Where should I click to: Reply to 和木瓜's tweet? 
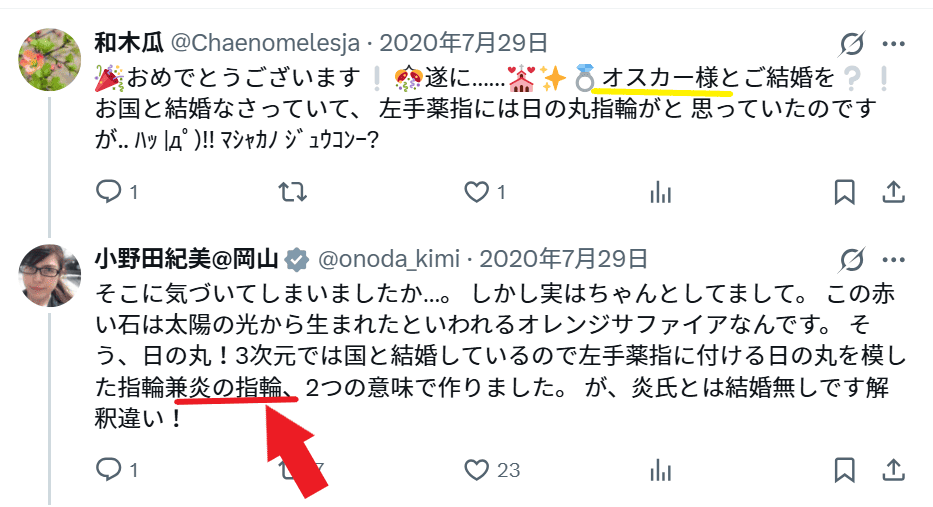pyautogui.click(x=109, y=192)
